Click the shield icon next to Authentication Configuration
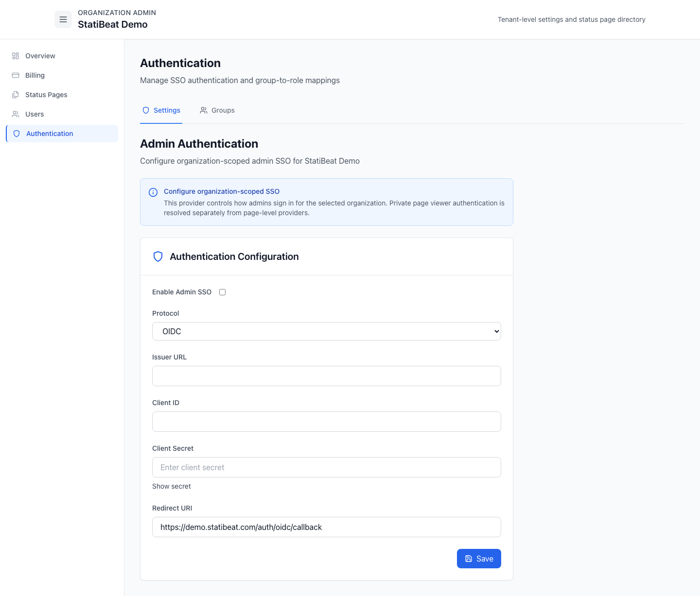Screen dimensions: 700x596 pos(157,256)
